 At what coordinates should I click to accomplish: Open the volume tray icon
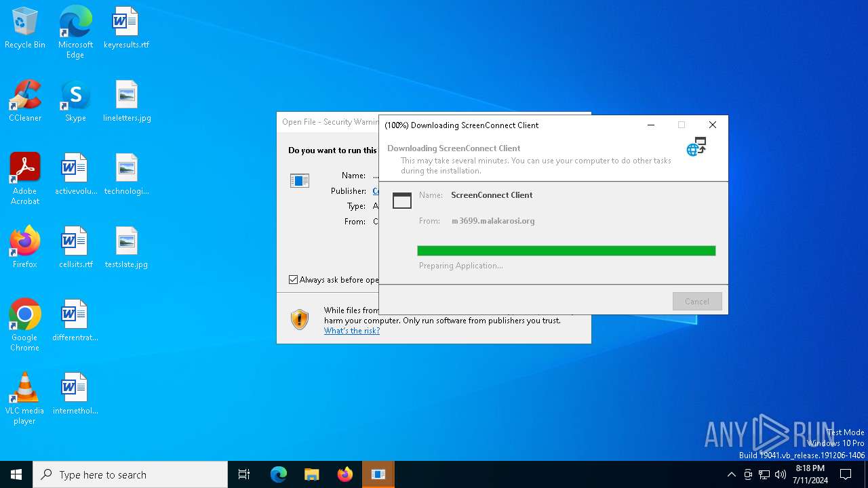[x=781, y=474]
